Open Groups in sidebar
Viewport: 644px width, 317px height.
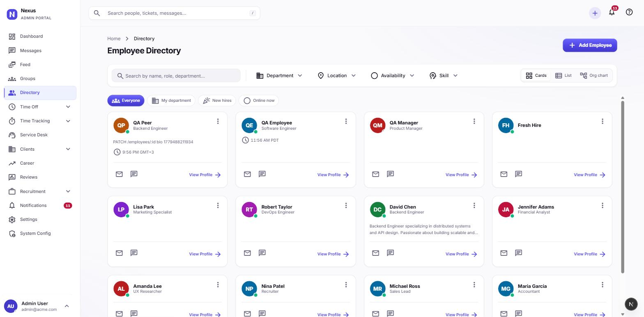[40, 78]
